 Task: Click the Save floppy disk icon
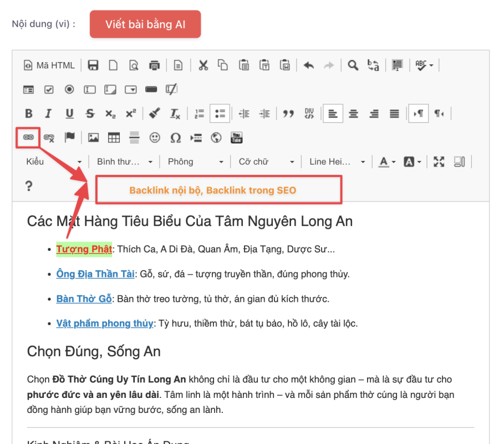pos(93,65)
